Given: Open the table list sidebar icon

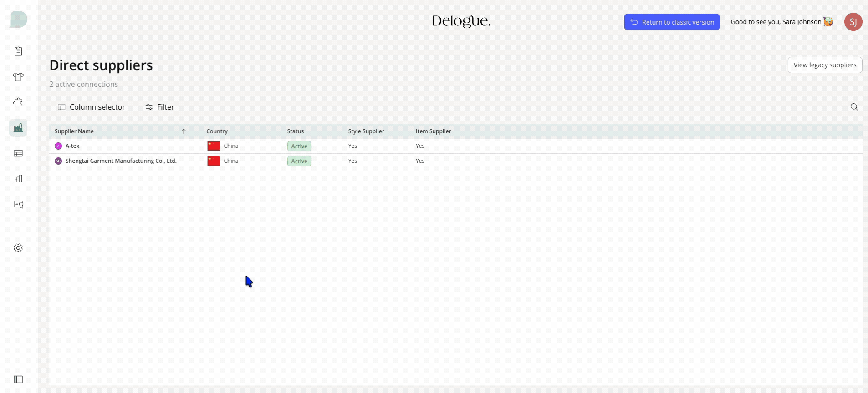Looking at the screenshot, I should click(x=18, y=153).
